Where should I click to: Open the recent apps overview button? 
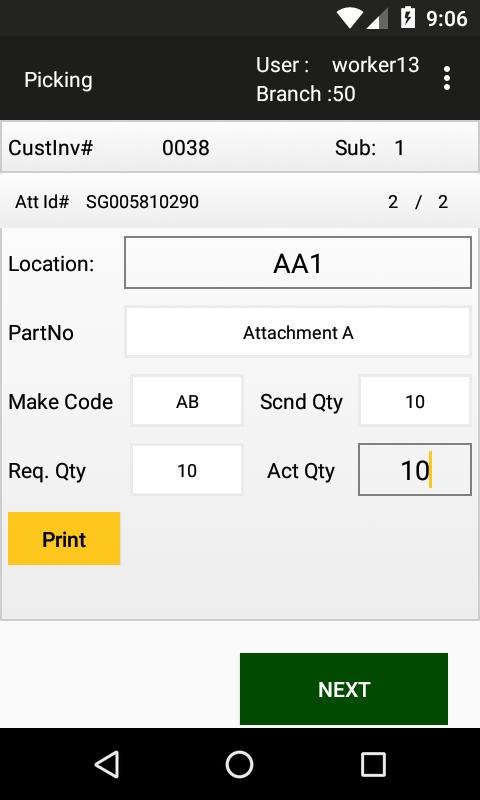pos(373,764)
